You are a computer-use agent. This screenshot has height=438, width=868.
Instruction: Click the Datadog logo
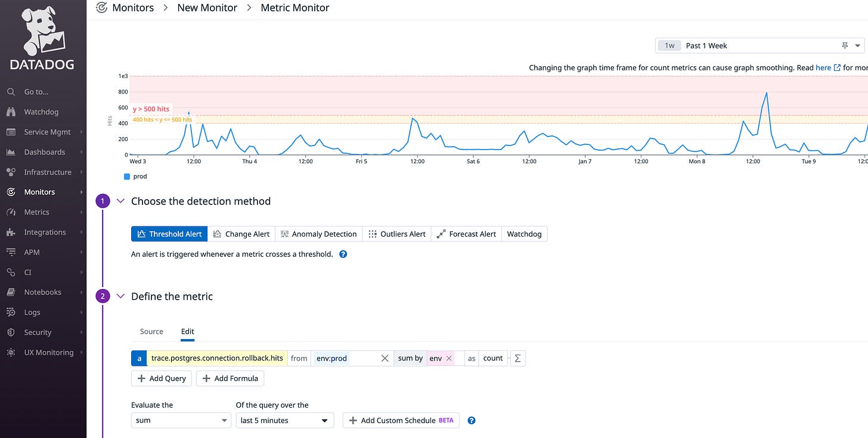tap(43, 37)
